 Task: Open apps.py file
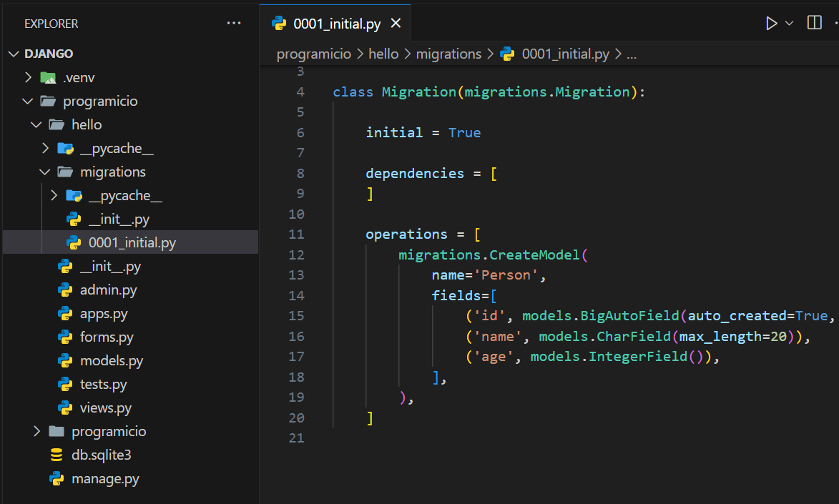point(104,314)
